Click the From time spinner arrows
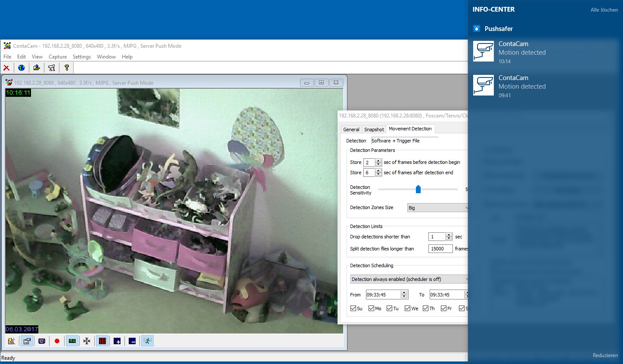623x364 pixels. [x=404, y=295]
